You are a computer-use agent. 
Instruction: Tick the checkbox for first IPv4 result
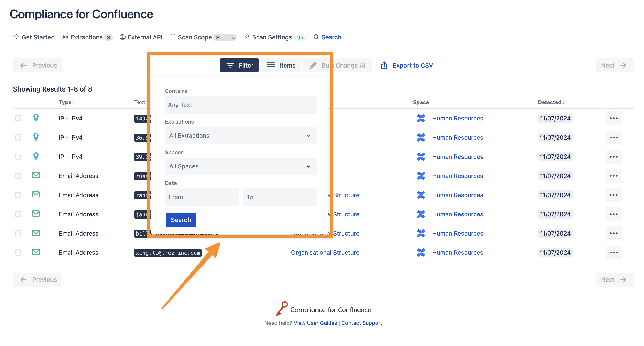18,118
